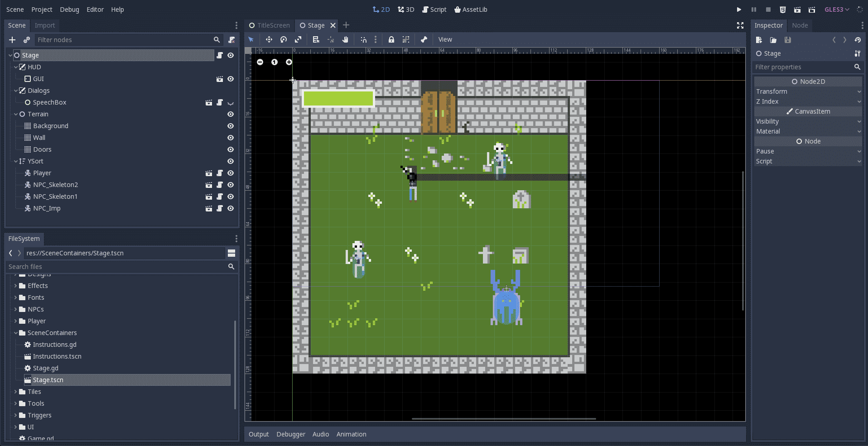Collapse the Terrain node in scene tree
This screenshot has width=868, height=446.
point(16,114)
